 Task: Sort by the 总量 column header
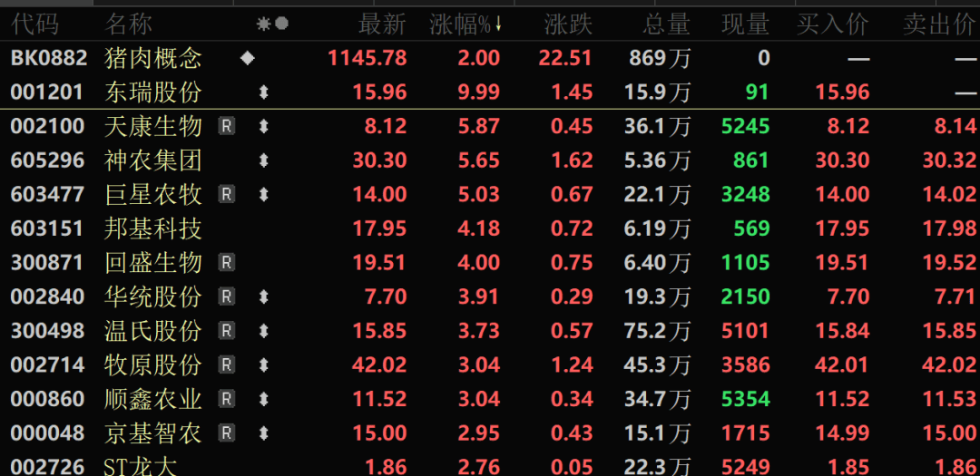click(x=666, y=25)
